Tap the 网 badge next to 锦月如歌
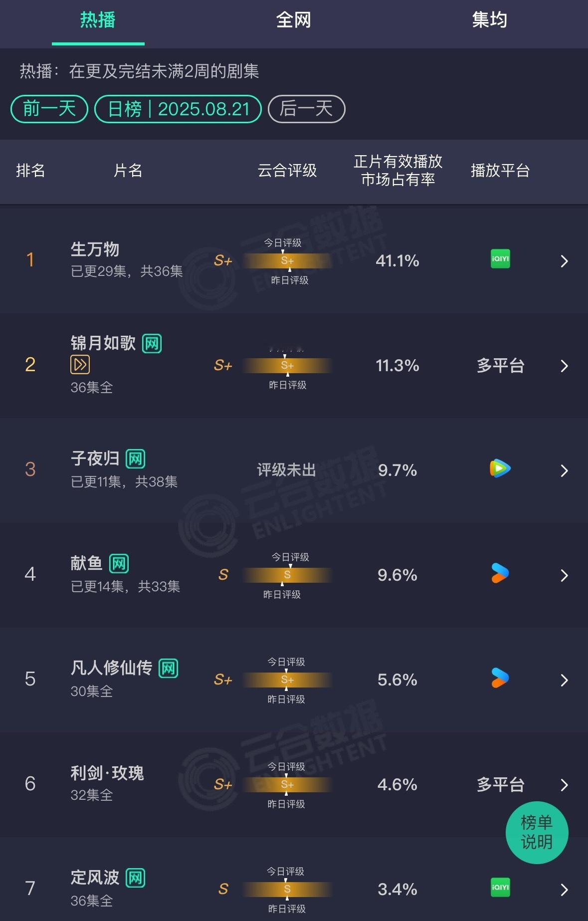Viewport: 588px width, 921px height. click(x=152, y=344)
